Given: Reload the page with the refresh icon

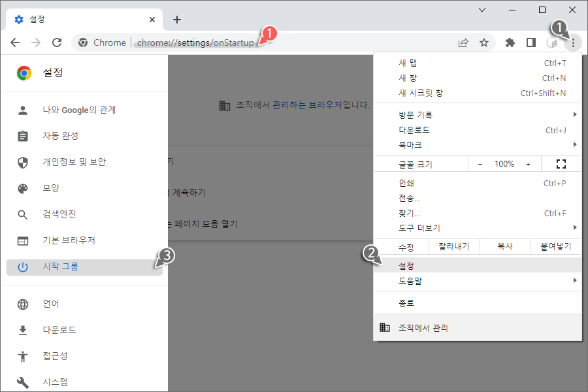Looking at the screenshot, I should tap(56, 42).
